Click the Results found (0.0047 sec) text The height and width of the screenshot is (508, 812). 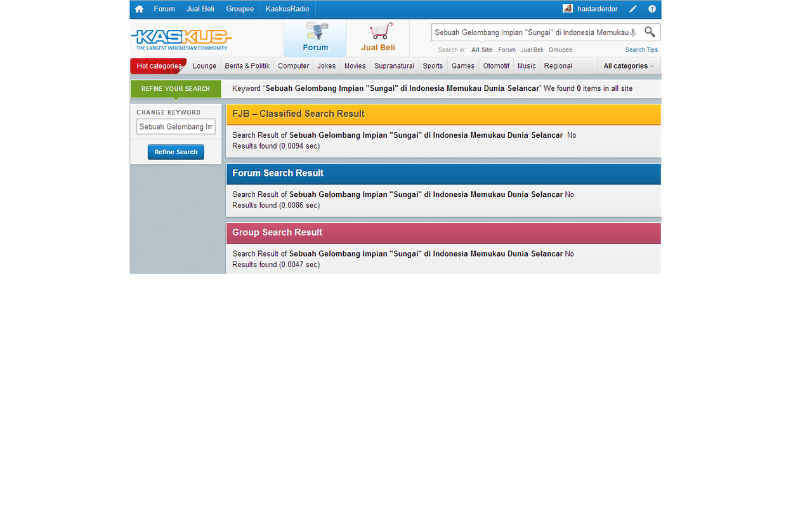[276, 264]
